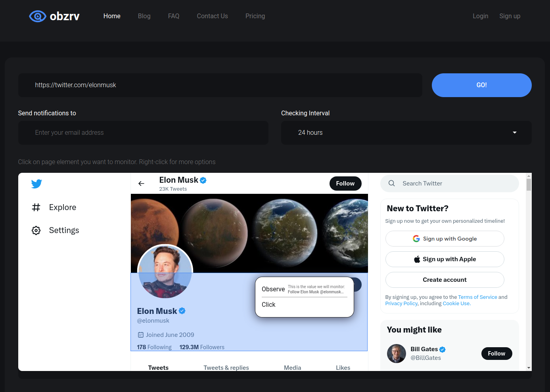
Task: Go to the Home nav item
Action: (112, 16)
